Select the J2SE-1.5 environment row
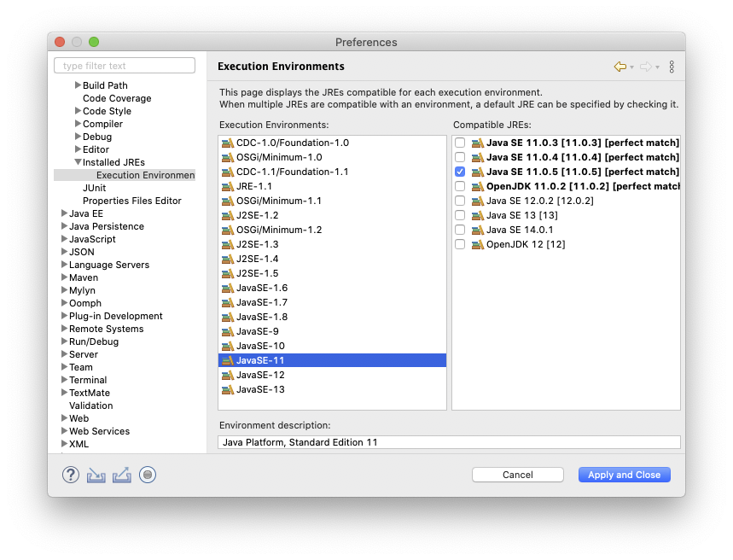This screenshot has height=560, width=733. [x=332, y=274]
